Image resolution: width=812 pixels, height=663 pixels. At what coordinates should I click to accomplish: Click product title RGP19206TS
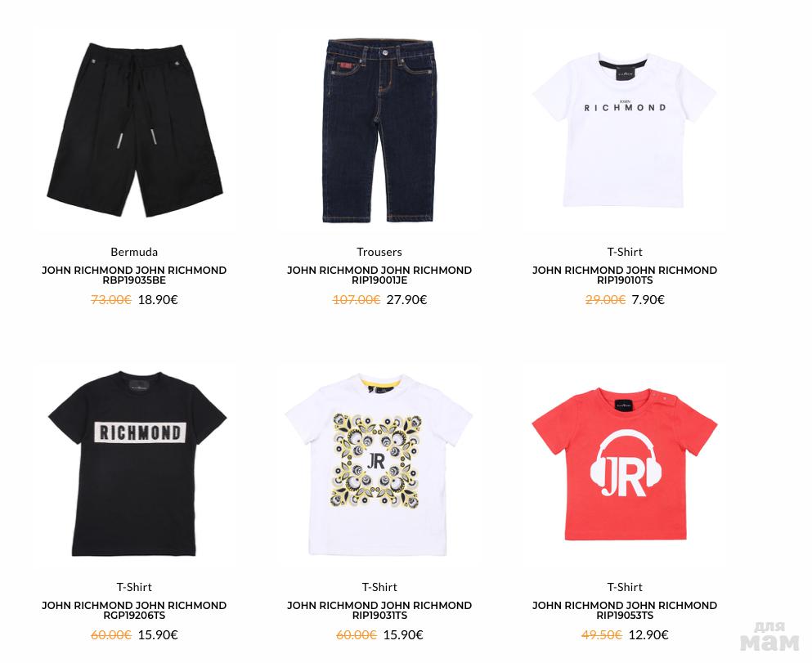[134, 610]
